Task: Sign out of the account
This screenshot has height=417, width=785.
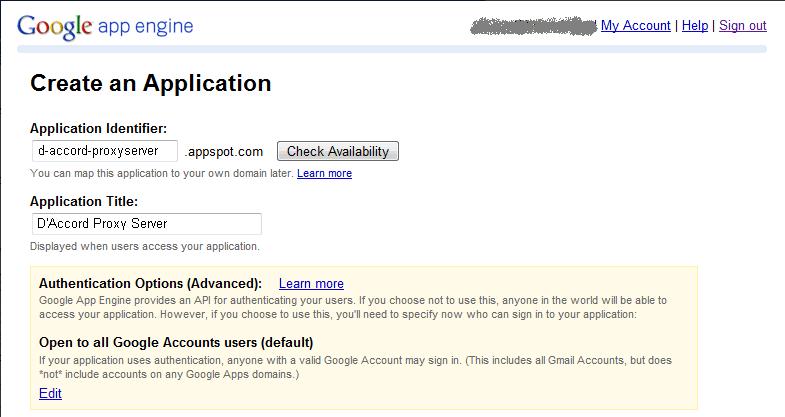Action: 742,26
